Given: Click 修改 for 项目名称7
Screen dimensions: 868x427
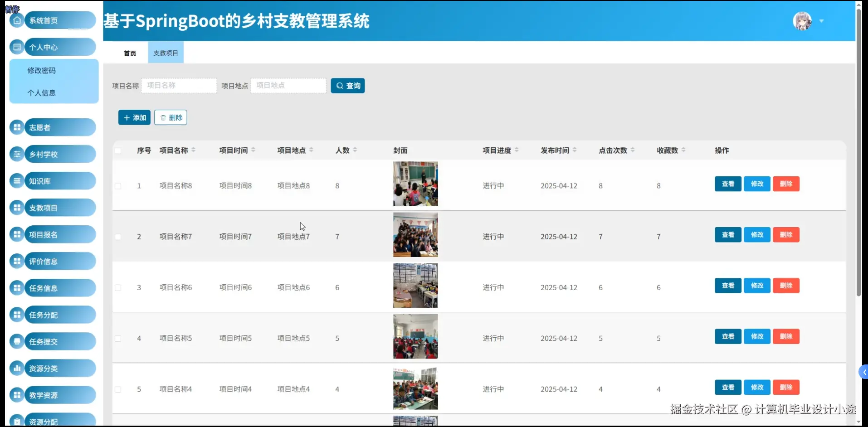Looking at the screenshot, I should (x=757, y=235).
